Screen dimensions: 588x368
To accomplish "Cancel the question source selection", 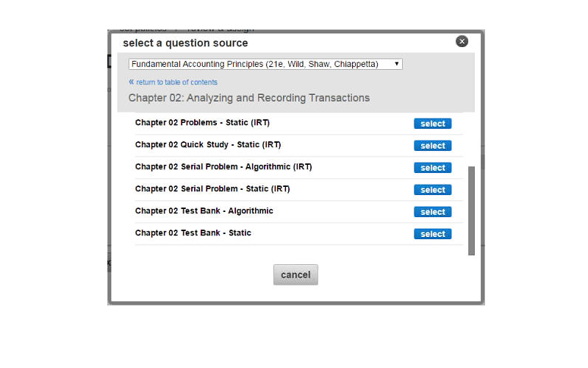I will [x=295, y=275].
